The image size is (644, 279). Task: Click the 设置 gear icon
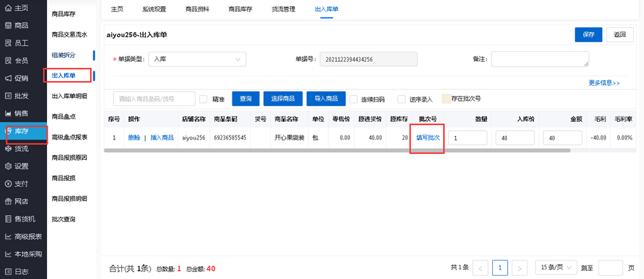(x=8, y=166)
